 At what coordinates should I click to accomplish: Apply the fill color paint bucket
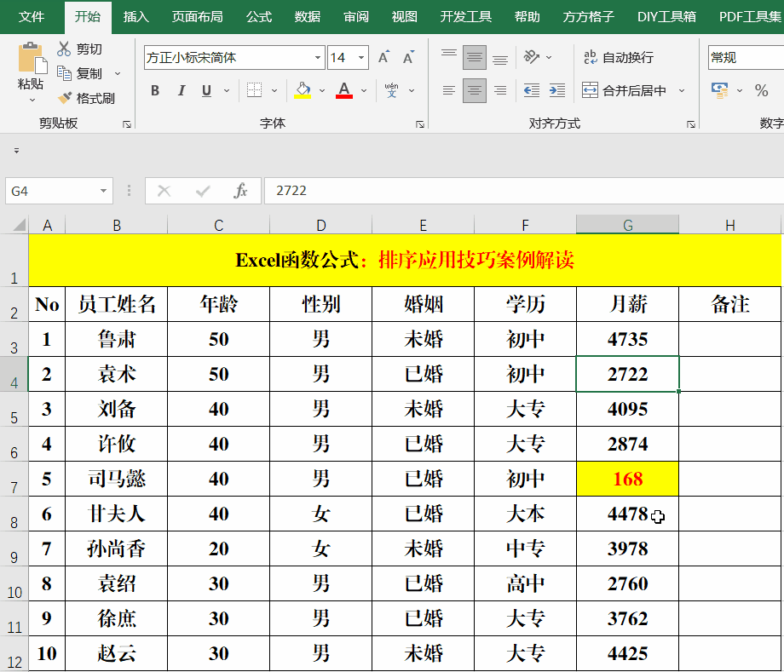[303, 90]
